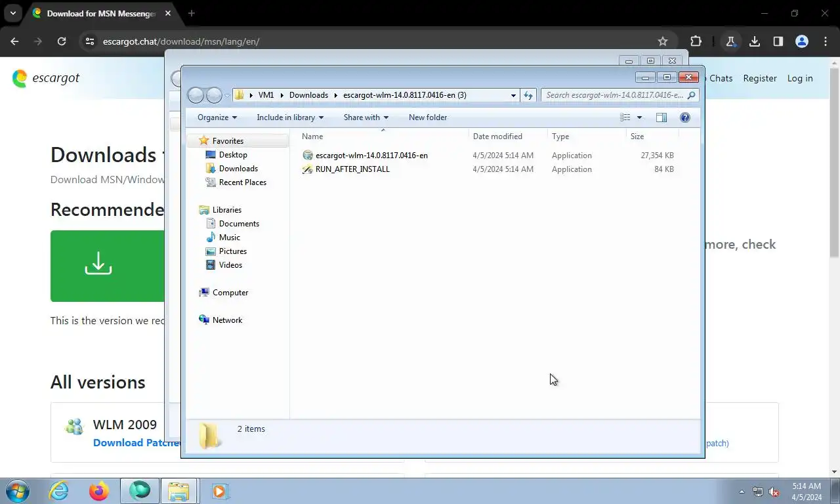Open new Chrome tab

click(192, 13)
